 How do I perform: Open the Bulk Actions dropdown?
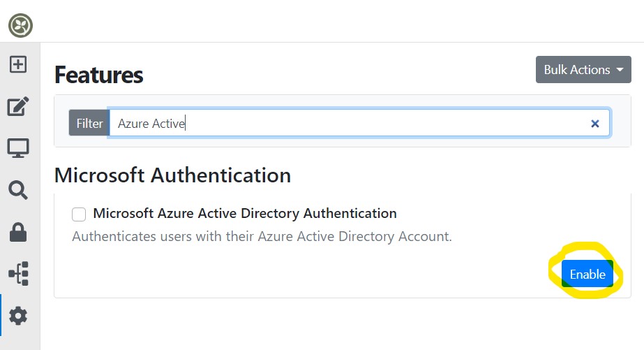coord(583,69)
